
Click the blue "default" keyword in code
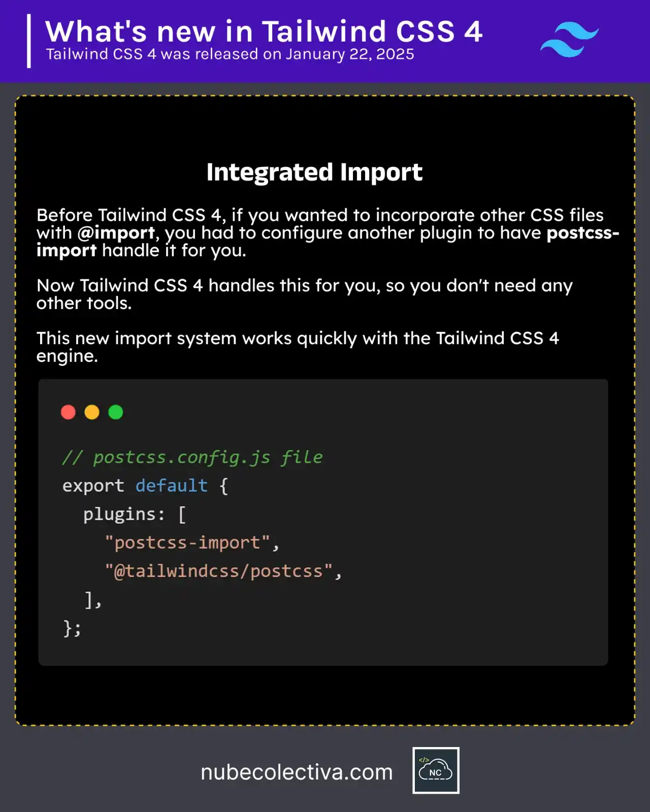[x=171, y=486]
